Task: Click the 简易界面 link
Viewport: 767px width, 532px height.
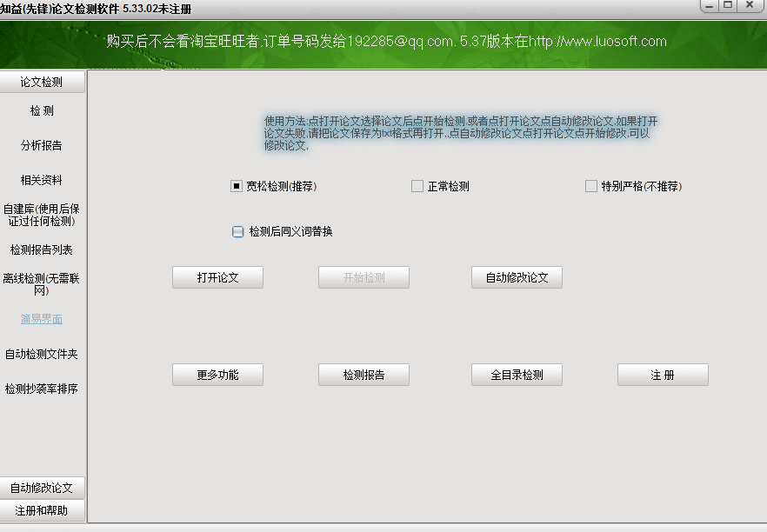Action: pos(42,319)
